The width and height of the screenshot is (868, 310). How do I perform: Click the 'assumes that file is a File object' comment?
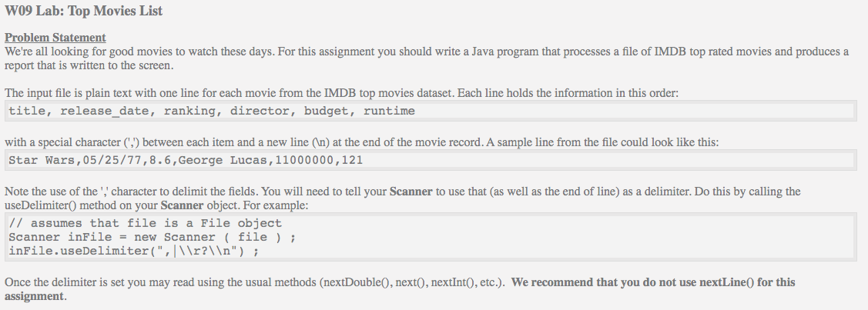click(146, 224)
